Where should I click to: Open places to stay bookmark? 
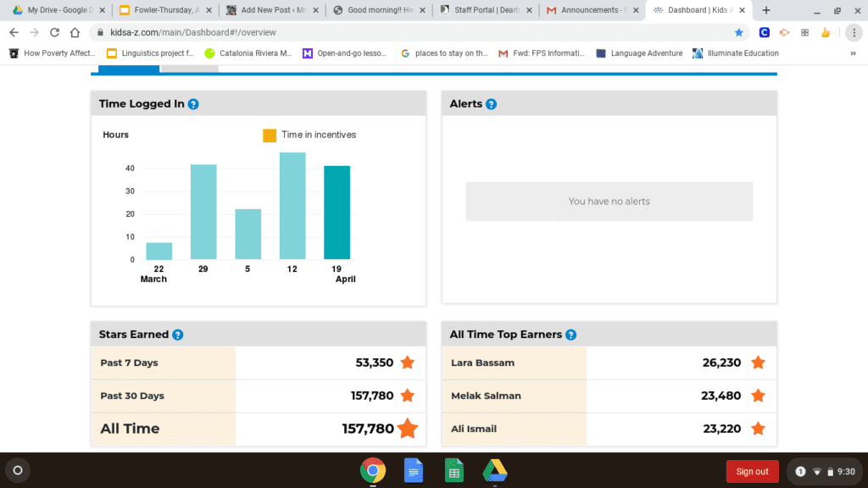pyautogui.click(x=444, y=53)
